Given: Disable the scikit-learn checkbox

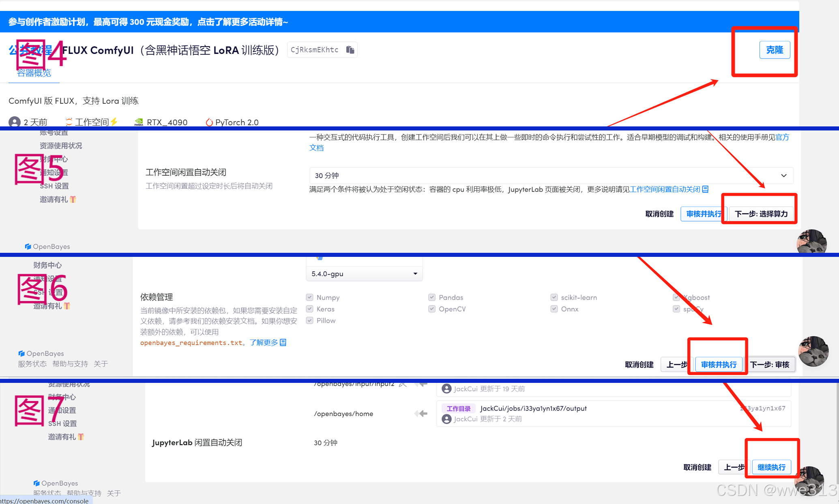Looking at the screenshot, I should tap(554, 297).
